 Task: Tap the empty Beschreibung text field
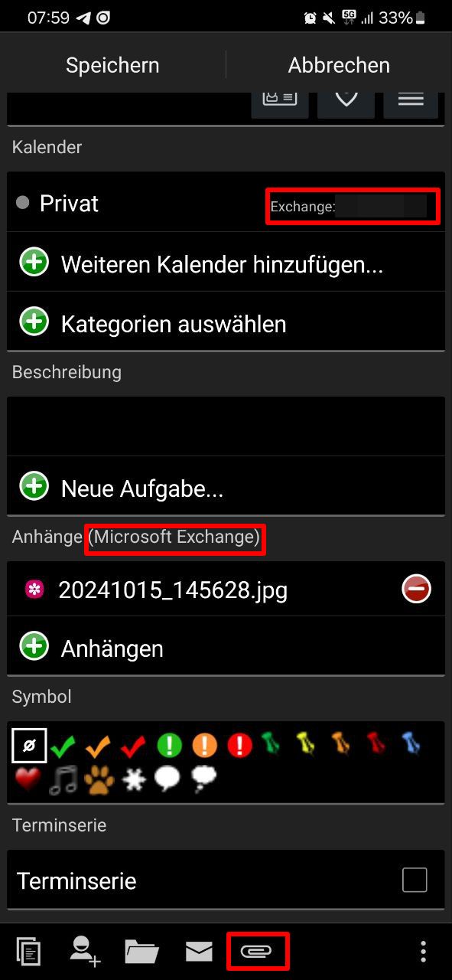tap(226, 426)
